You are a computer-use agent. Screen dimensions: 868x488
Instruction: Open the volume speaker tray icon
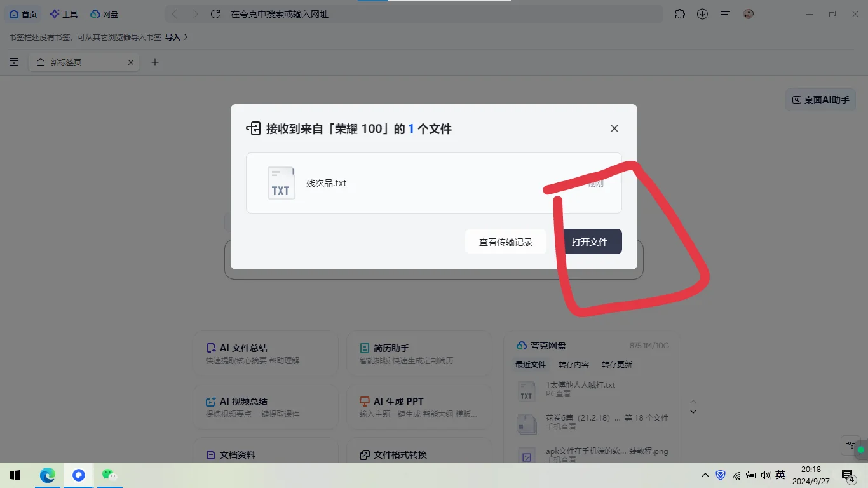coord(765,475)
